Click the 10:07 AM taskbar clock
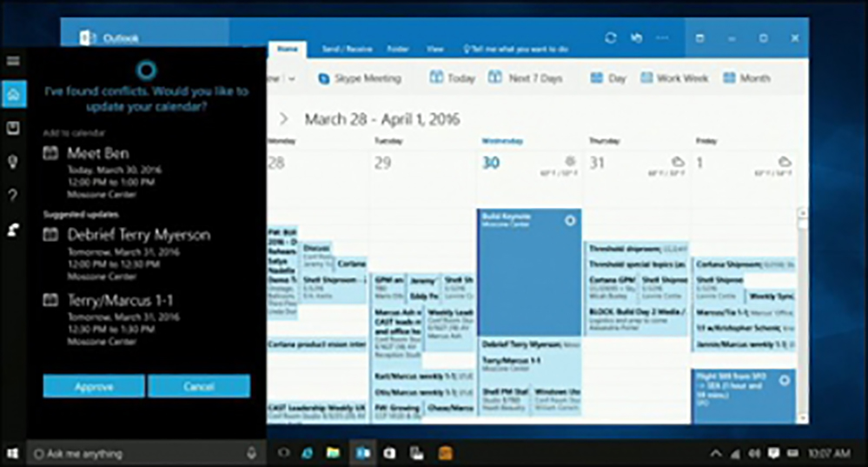 click(829, 454)
